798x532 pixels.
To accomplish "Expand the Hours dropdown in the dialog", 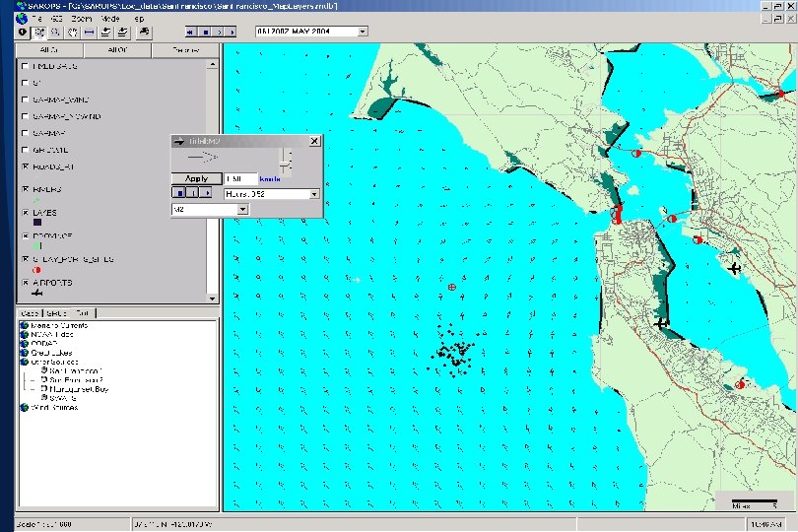I will 315,195.
